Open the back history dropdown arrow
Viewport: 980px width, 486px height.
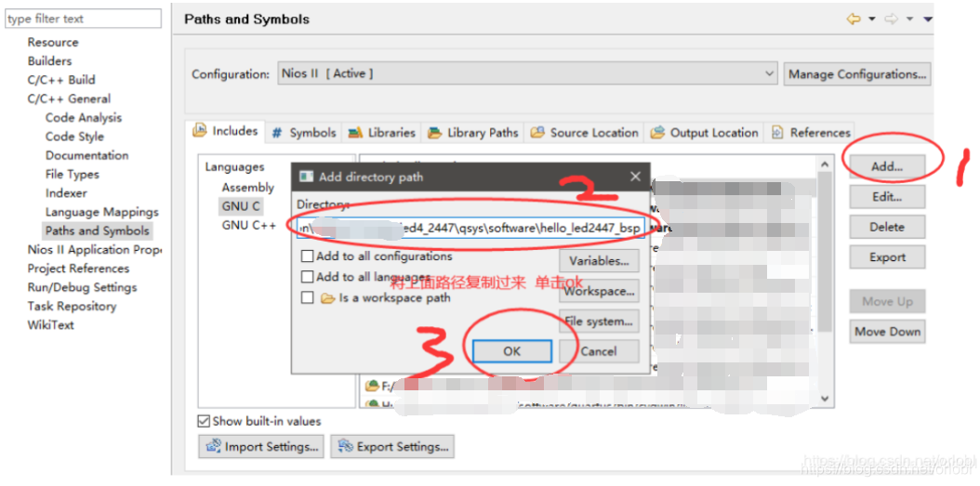pos(871,20)
